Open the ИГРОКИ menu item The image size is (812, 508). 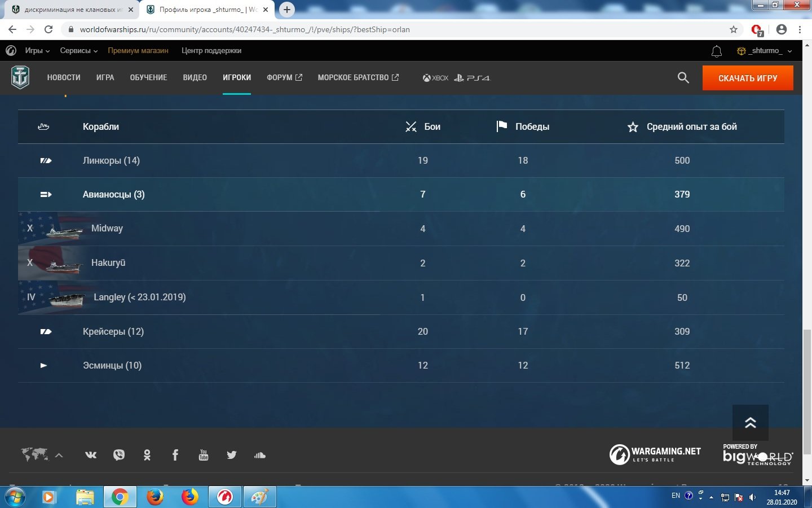[237, 78]
